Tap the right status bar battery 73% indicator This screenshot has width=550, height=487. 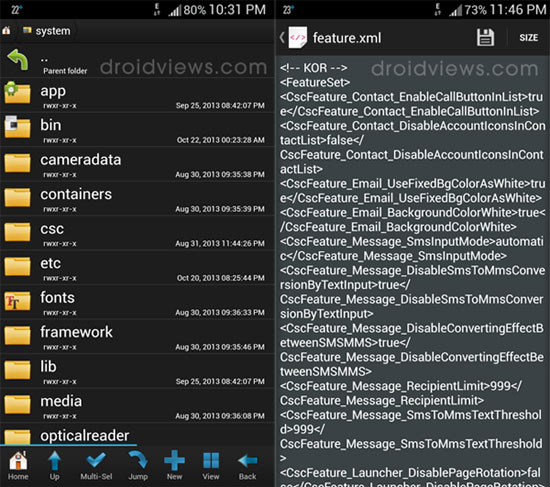(x=476, y=10)
